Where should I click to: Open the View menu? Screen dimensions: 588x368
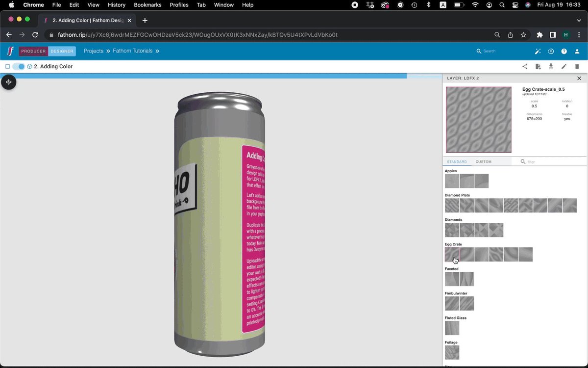[x=93, y=5]
